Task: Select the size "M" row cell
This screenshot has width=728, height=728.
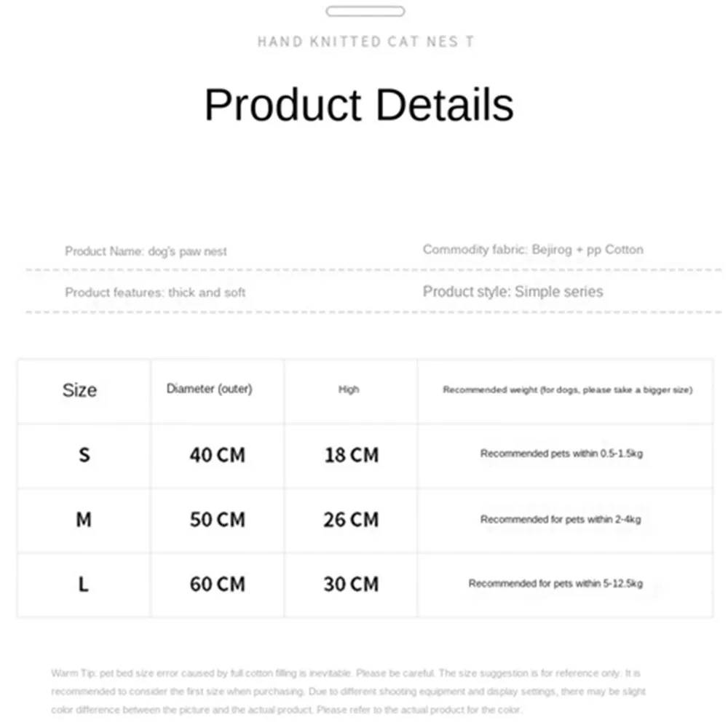Action: coord(84,520)
